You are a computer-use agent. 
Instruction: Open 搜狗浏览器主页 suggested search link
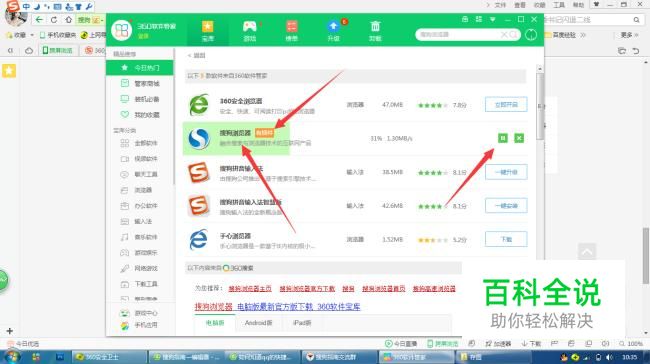point(250,289)
